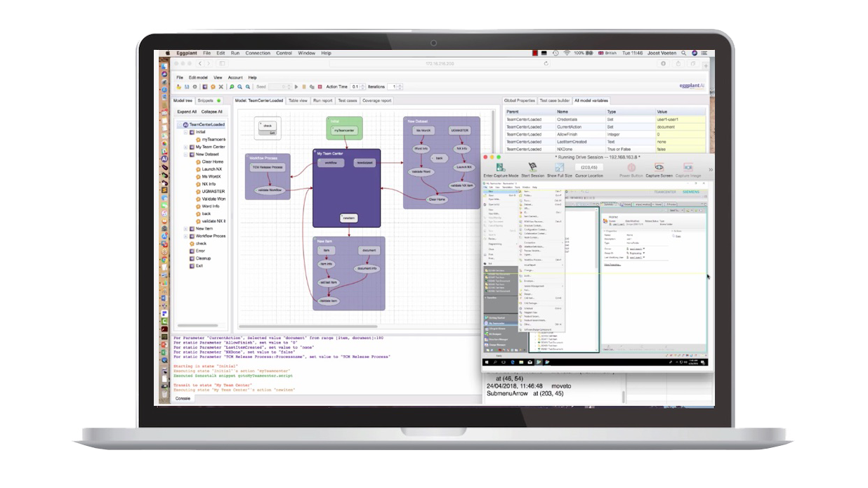Click the browser back arrow button
868x488 pixels.
pos(199,63)
